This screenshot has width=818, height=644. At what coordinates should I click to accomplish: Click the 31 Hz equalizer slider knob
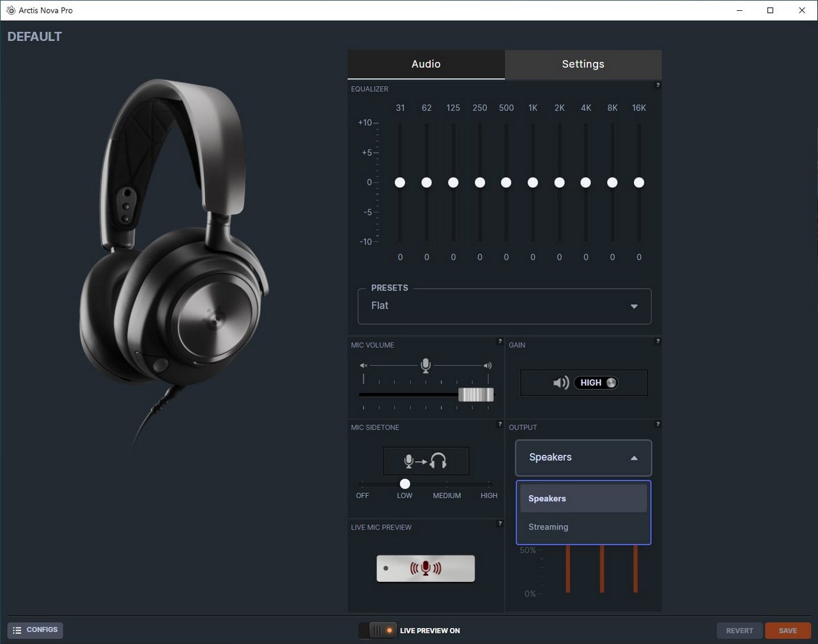(x=400, y=183)
